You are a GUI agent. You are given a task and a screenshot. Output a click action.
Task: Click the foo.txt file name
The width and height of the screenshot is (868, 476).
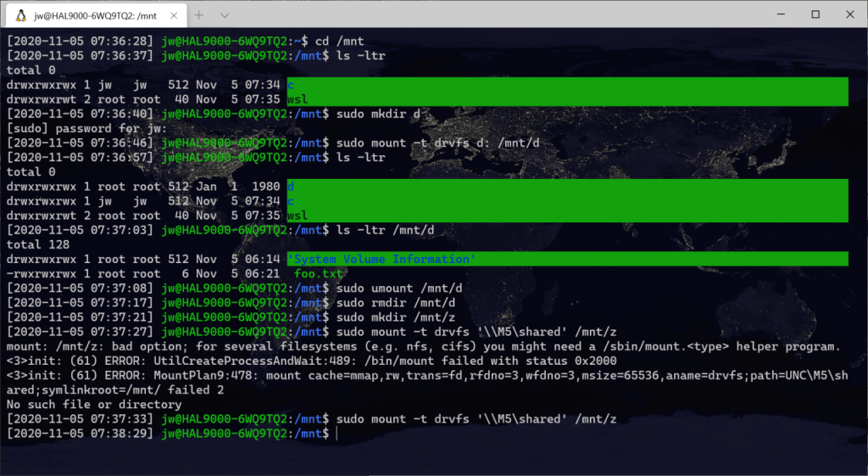pos(319,274)
